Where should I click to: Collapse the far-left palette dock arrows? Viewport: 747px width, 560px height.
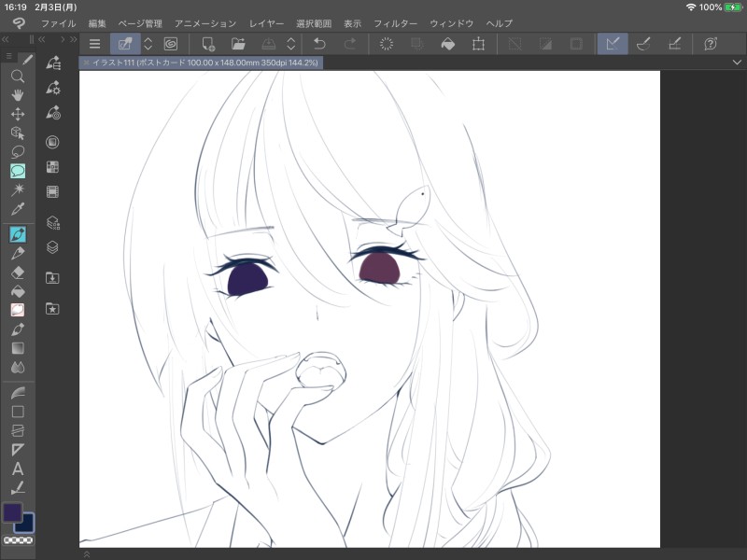pyautogui.click(x=6, y=39)
